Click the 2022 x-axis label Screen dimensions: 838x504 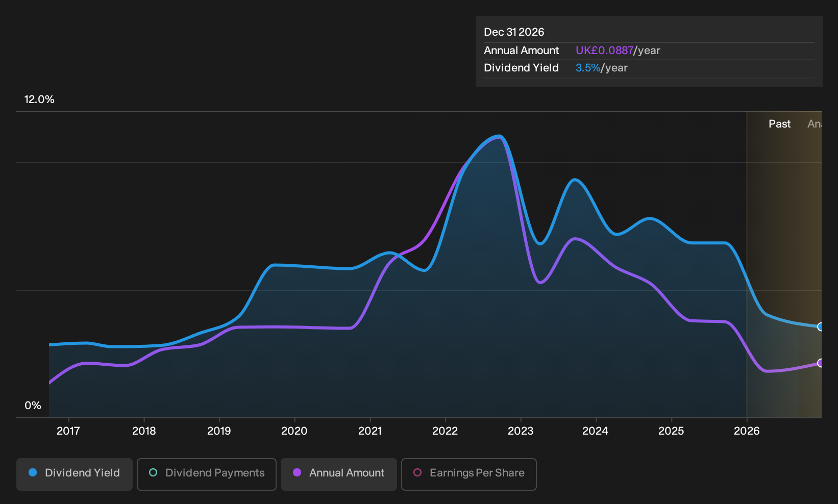coord(445,431)
